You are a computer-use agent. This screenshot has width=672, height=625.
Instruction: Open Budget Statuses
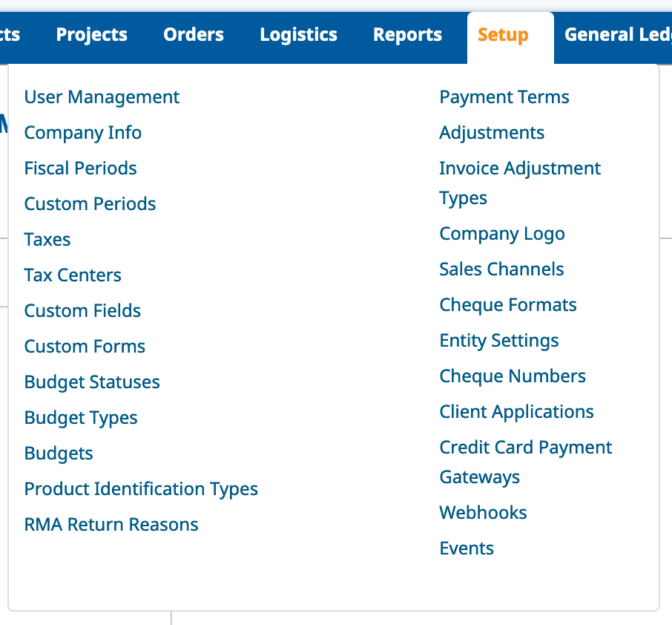tap(92, 382)
